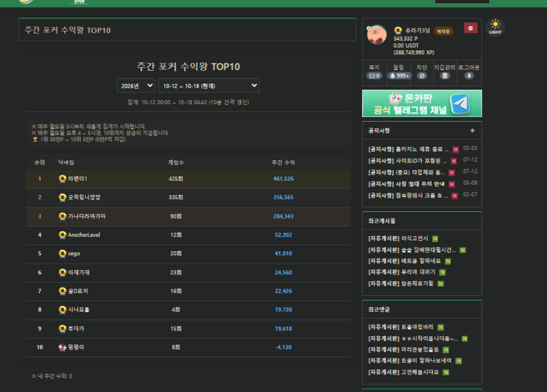547x392 pixels.
Task: Click the 베테랑 rank badge
Action: coord(443,31)
